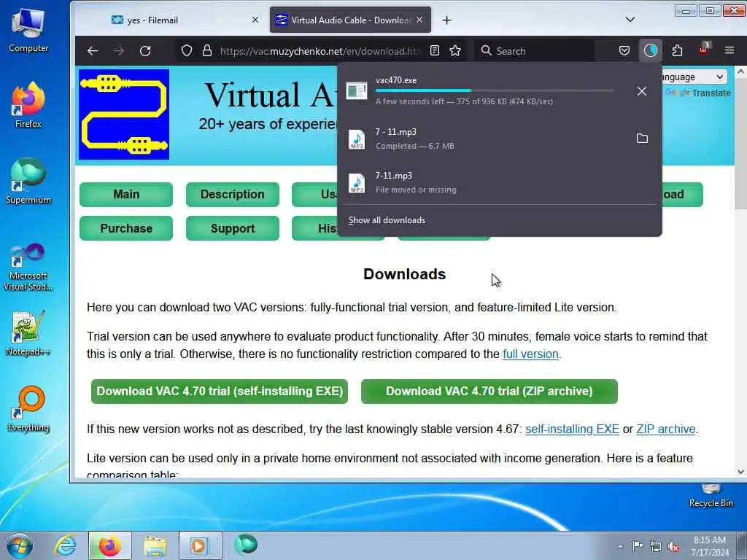Focus the Search box
This screenshot has width=747, height=560.
[536, 51]
